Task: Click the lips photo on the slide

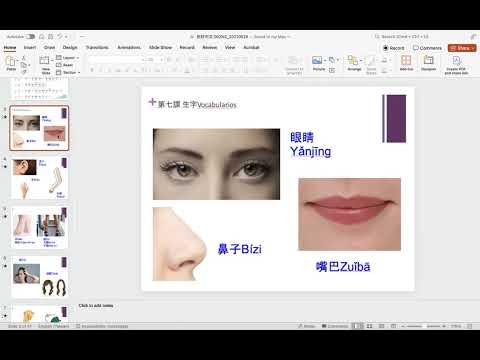Action: 349,214
